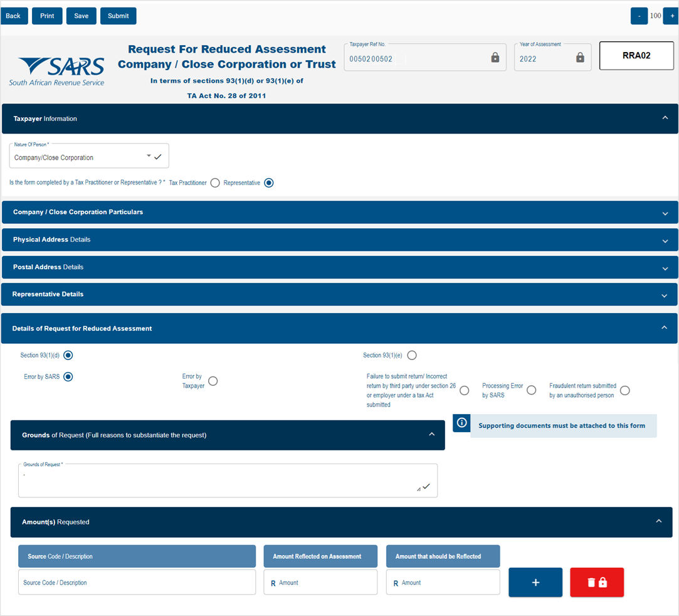The width and height of the screenshot is (679, 616).
Task: Click the Save button
Action: 81,16
